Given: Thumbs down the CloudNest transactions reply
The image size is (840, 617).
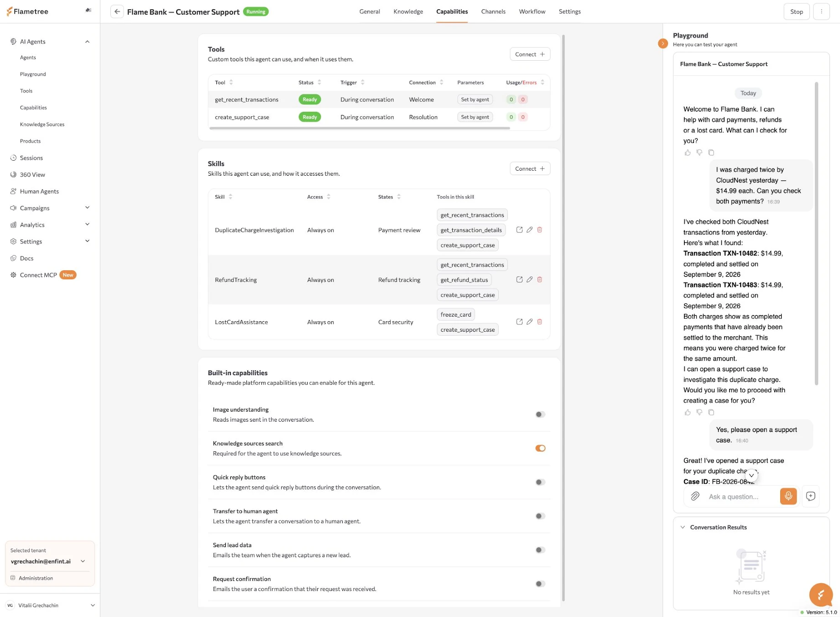Looking at the screenshot, I should click(699, 412).
